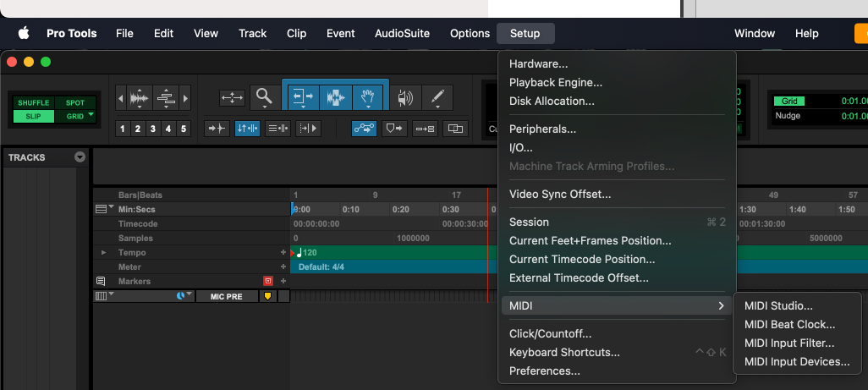This screenshot has height=390, width=868.
Task: Click the marker-arrow icon beside Automation Follows Edit
Action: point(394,129)
